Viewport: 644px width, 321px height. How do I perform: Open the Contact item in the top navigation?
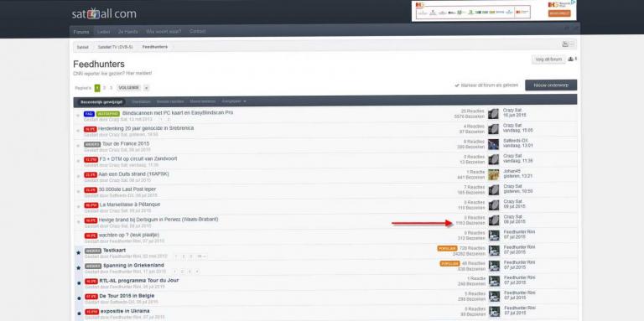pos(198,31)
